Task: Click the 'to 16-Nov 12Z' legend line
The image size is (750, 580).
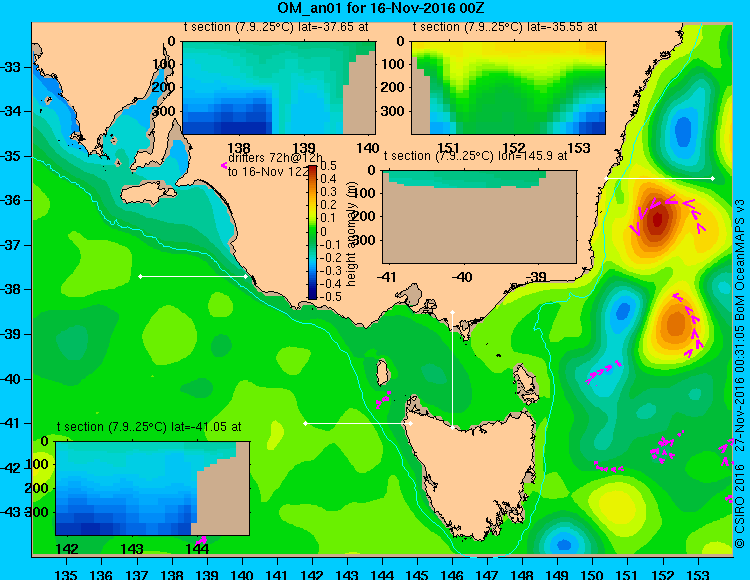Action: (268, 172)
